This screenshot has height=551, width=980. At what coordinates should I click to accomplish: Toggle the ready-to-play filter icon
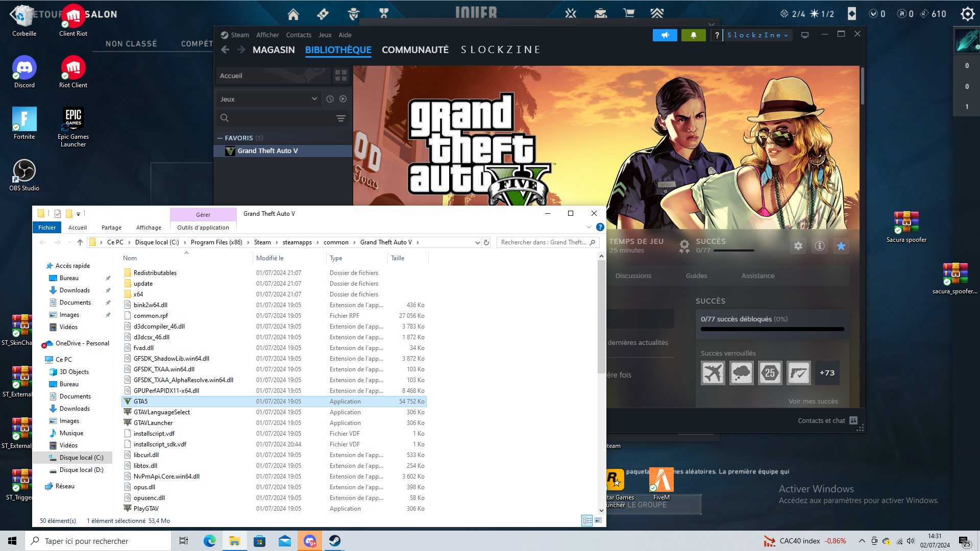coord(343,99)
